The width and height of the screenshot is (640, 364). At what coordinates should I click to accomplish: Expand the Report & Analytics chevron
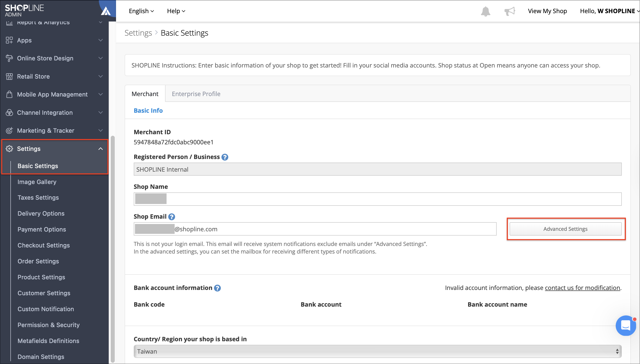click(x=101, y=23)
